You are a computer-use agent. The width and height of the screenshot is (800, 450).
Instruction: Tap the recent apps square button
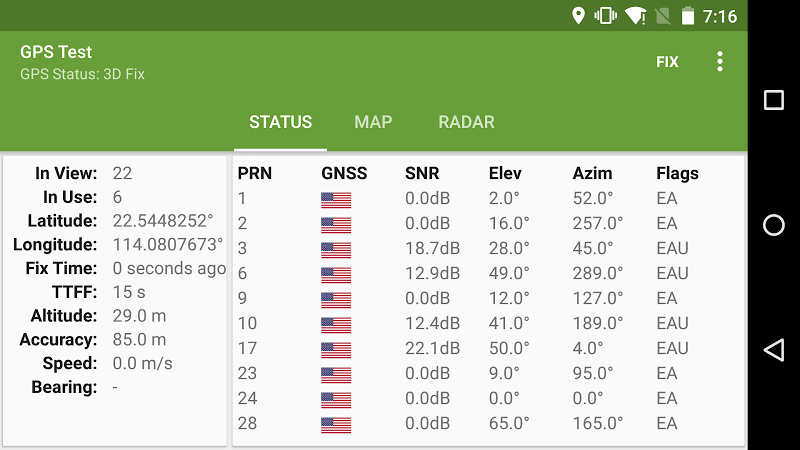[x=773, y=100]
